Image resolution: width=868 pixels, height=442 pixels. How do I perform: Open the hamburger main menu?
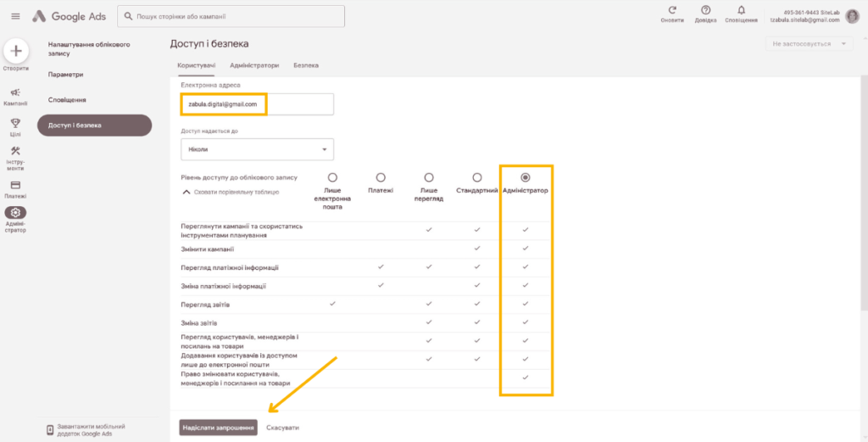click(x=15, y=17)
